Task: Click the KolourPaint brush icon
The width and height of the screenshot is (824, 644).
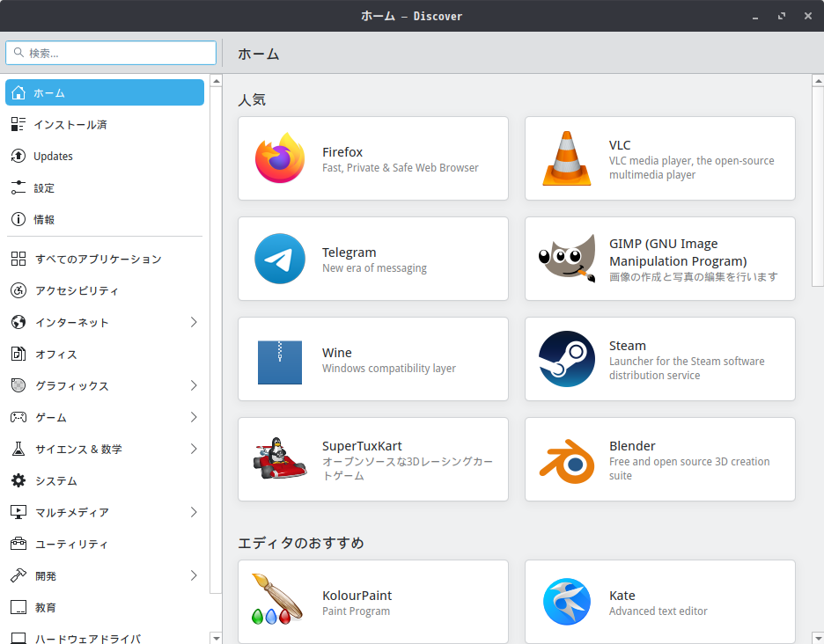Action: 277,599
